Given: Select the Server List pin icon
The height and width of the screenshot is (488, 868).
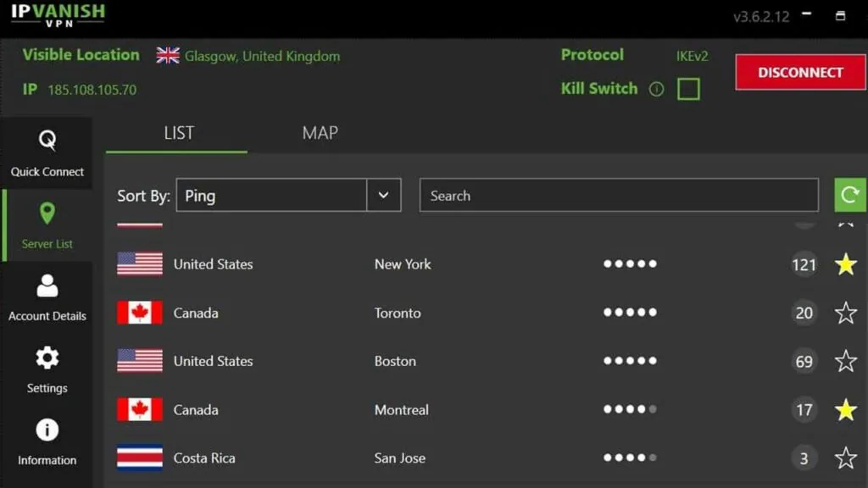Looking at the screenshot, I should coord(47,213).
